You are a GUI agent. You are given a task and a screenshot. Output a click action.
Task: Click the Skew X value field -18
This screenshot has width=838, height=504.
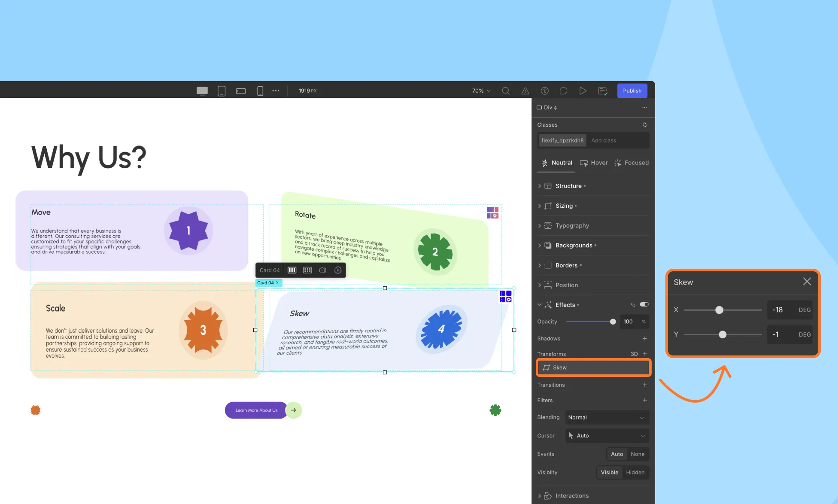[789, 310]
